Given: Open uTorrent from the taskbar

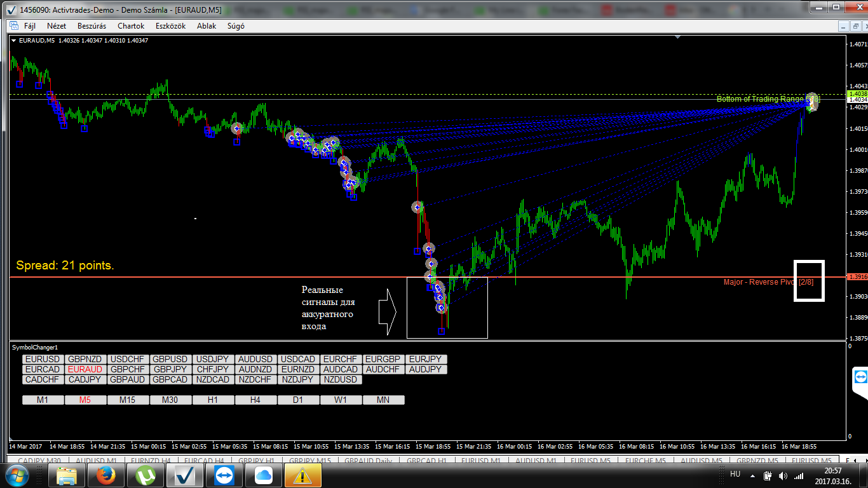Looking at the screenshot, I should pos(145,475).
